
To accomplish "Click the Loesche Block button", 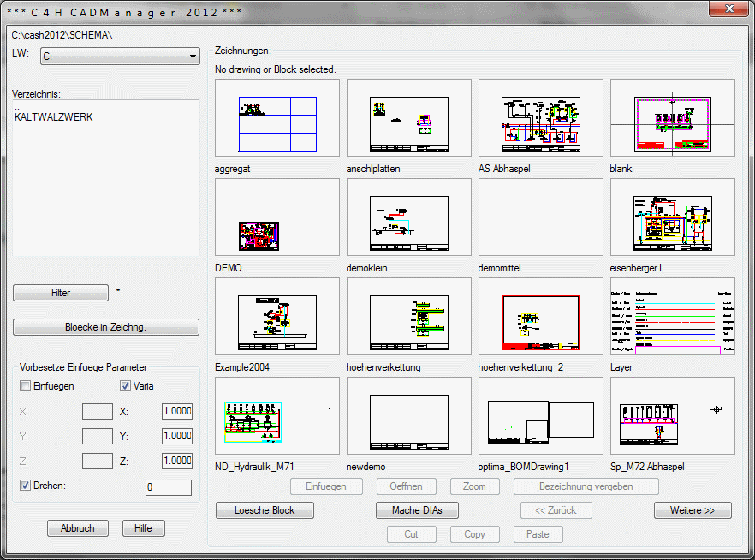I will coord(265,510).
